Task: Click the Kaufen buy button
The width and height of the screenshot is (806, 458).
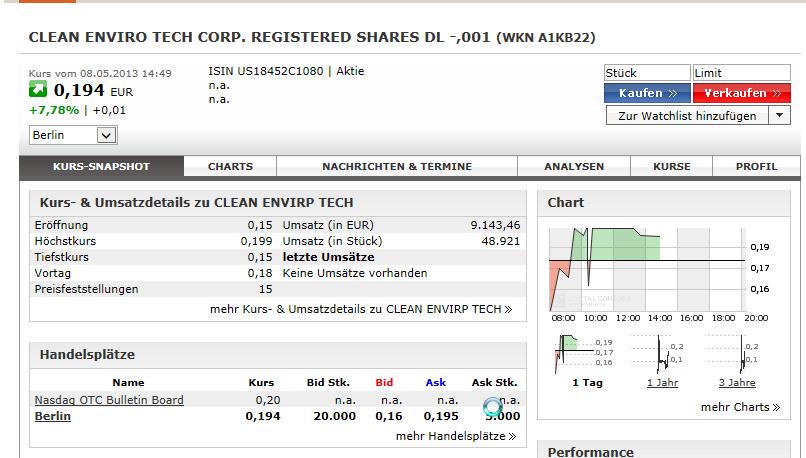Action: point(647,93)
